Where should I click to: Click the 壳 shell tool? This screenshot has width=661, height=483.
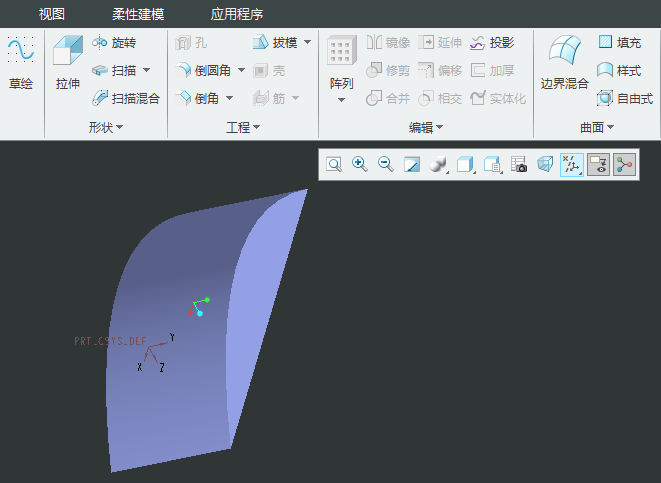pyautogui.click(x=269, y=70)
